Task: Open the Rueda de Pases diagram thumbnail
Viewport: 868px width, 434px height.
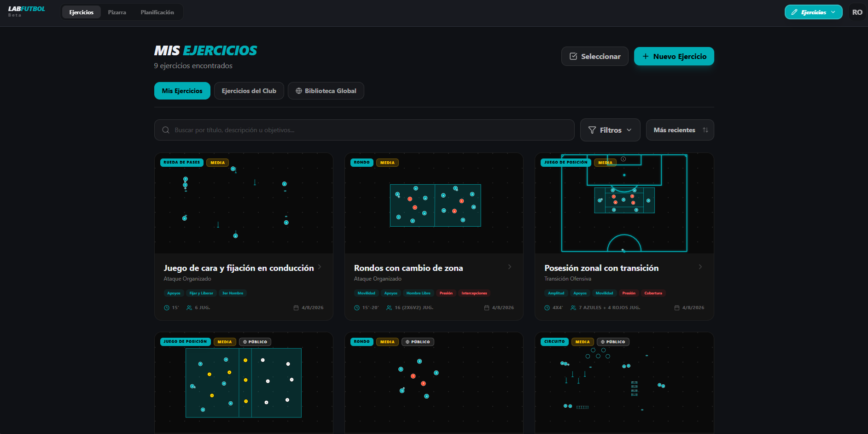Action: click(244, 203)
